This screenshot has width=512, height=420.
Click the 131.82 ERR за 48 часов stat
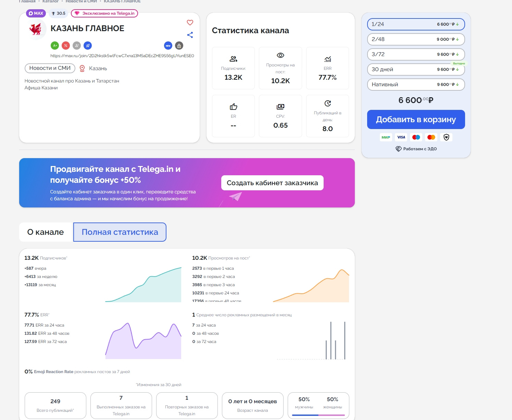47,333
